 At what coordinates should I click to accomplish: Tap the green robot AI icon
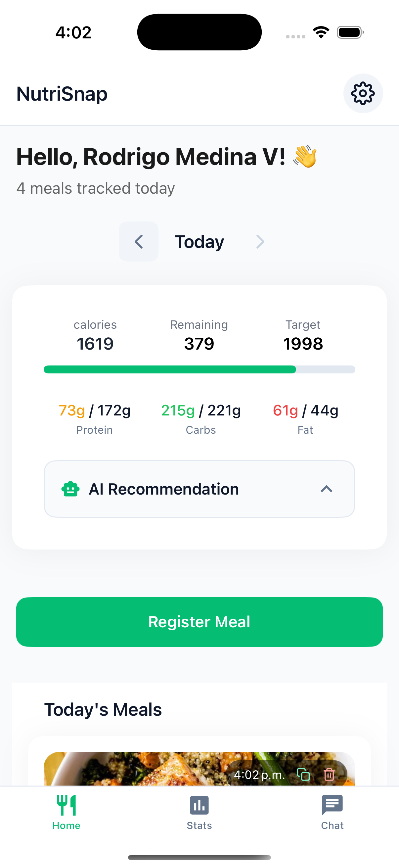[70, 489]
